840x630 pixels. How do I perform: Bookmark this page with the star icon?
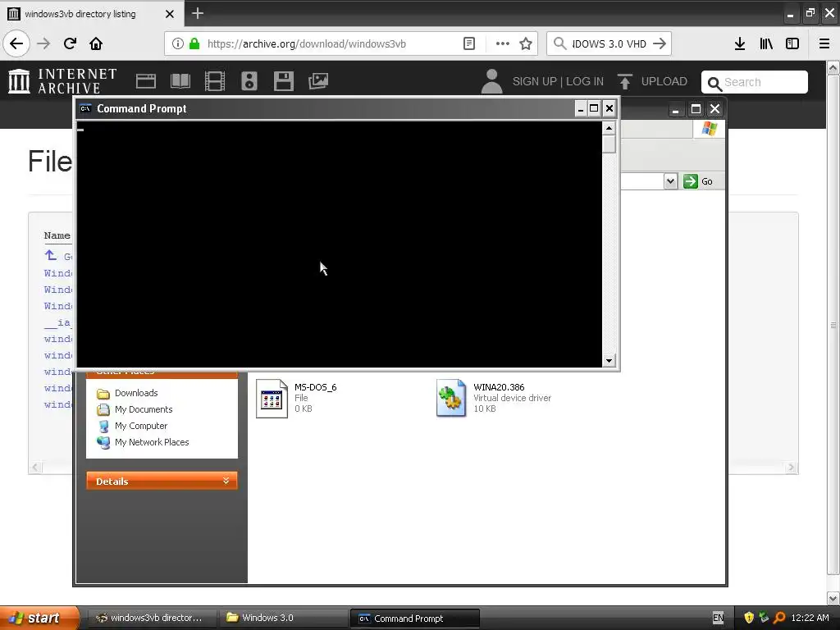coord(526,43)
